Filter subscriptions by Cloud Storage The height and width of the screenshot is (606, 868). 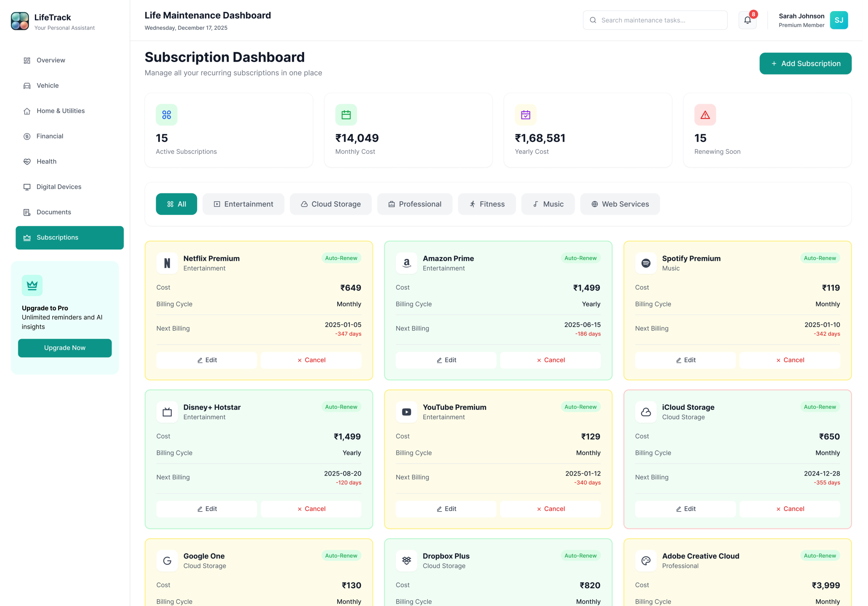click(x=330, y=204)
